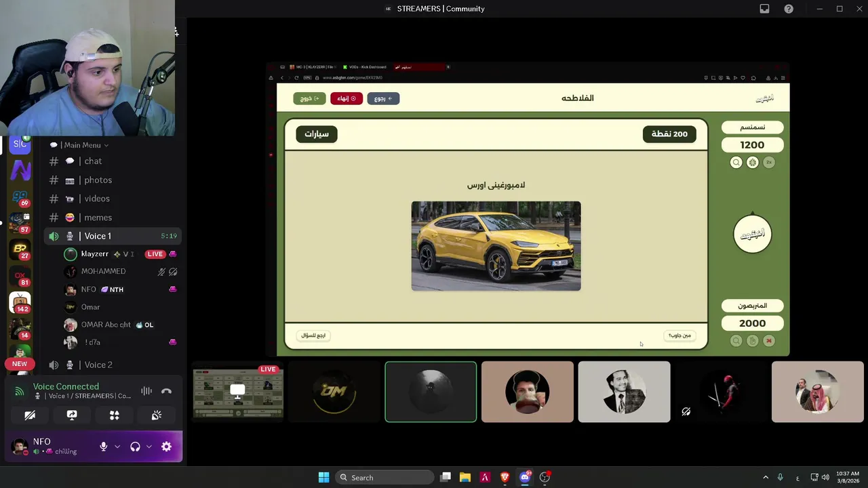Select the OM gold logo participant tile

click(x=334, y=392)
